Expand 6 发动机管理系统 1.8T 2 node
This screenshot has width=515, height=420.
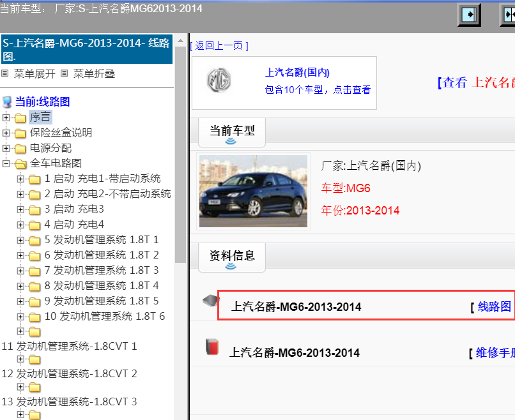click(20, 255)
